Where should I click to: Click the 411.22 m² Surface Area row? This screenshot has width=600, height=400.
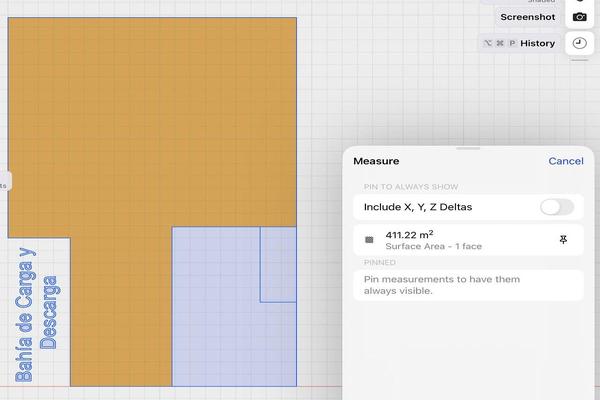(468, 240)
